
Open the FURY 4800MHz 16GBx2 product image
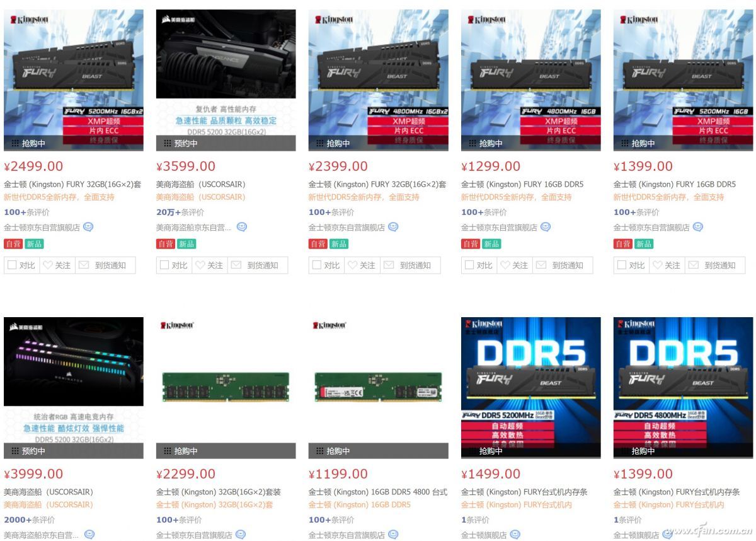[x=379, y=80]
